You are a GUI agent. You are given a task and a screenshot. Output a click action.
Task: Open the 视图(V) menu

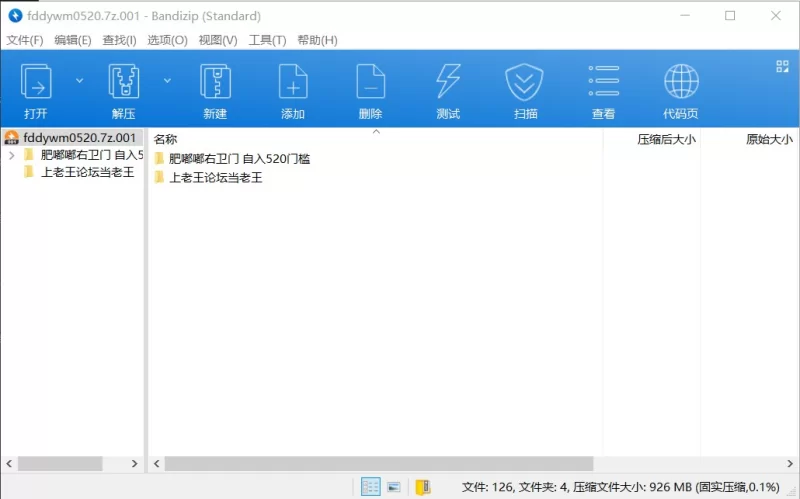coord(218,40)
